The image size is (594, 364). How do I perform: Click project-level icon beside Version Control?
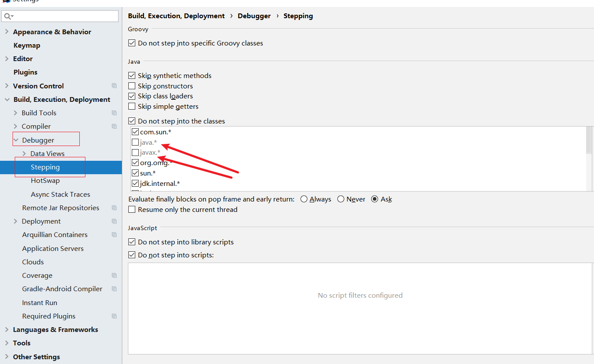pos(114,86)
